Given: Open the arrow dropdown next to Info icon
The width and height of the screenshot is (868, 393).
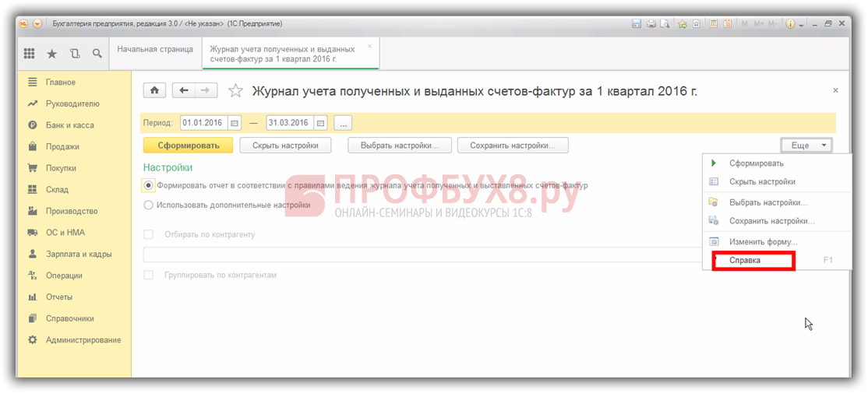Looking at the screenshot, I should pyautogui.click(x=801, y=26).
